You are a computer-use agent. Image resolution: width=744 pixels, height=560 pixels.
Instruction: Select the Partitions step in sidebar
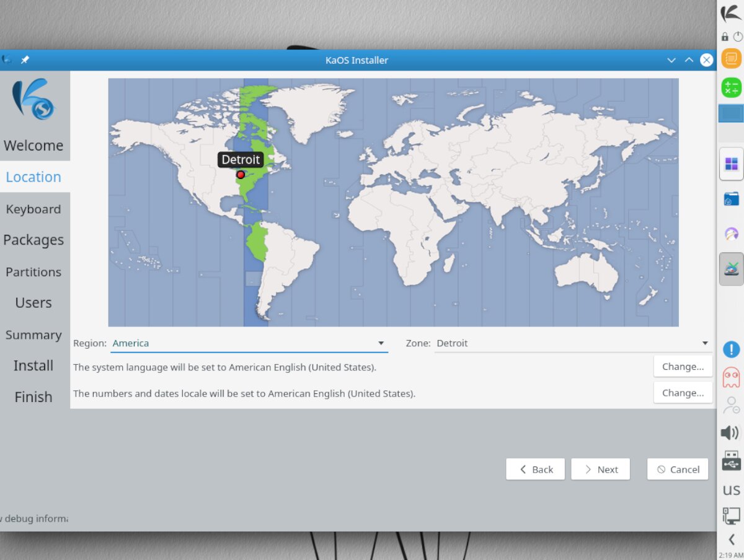tap(33, 272)
